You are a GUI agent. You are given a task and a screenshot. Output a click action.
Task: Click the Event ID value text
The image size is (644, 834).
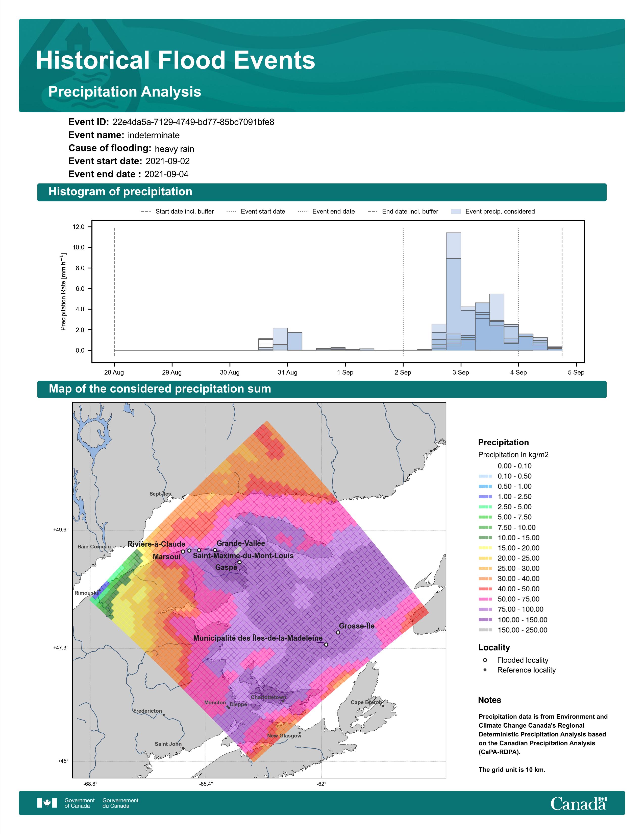tap(193, 122)
